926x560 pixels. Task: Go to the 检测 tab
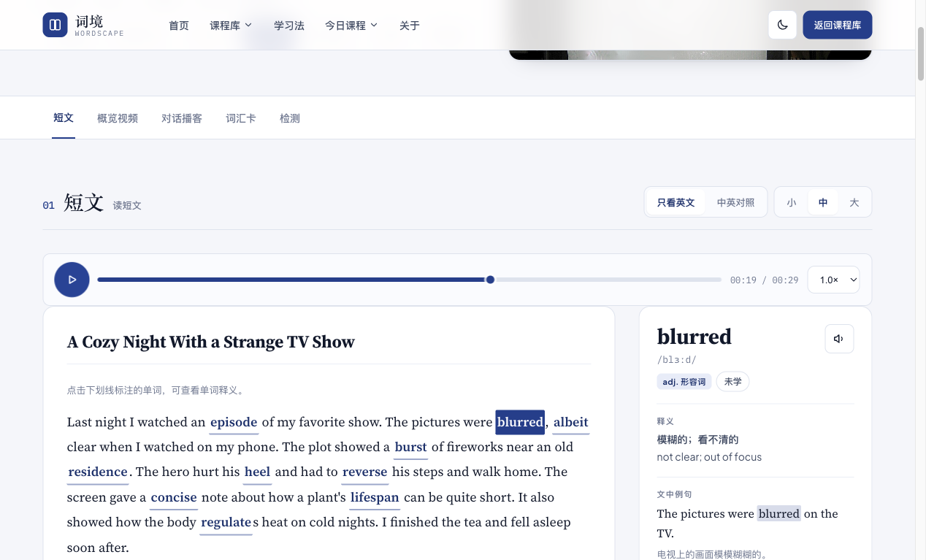[x=290, y=118]
